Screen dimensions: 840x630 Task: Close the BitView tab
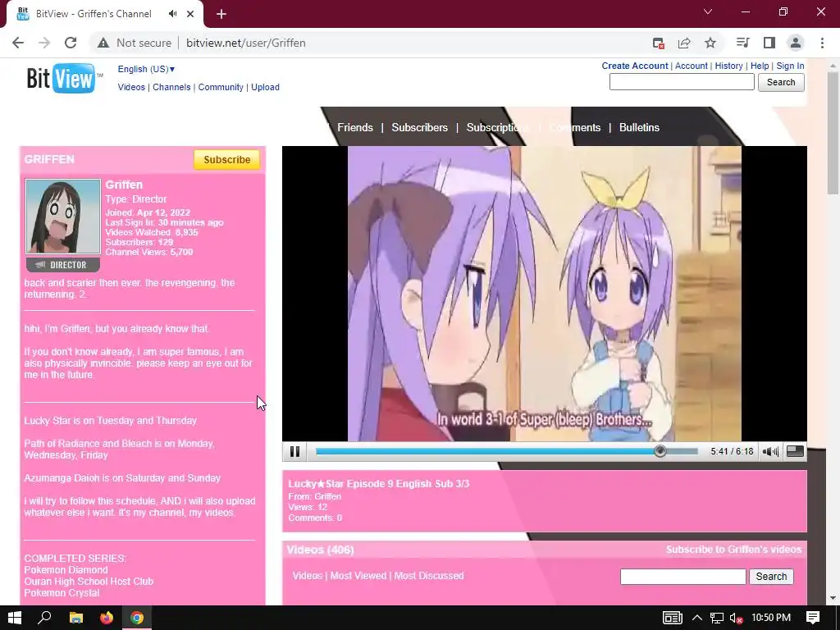(x=190, y=14)
